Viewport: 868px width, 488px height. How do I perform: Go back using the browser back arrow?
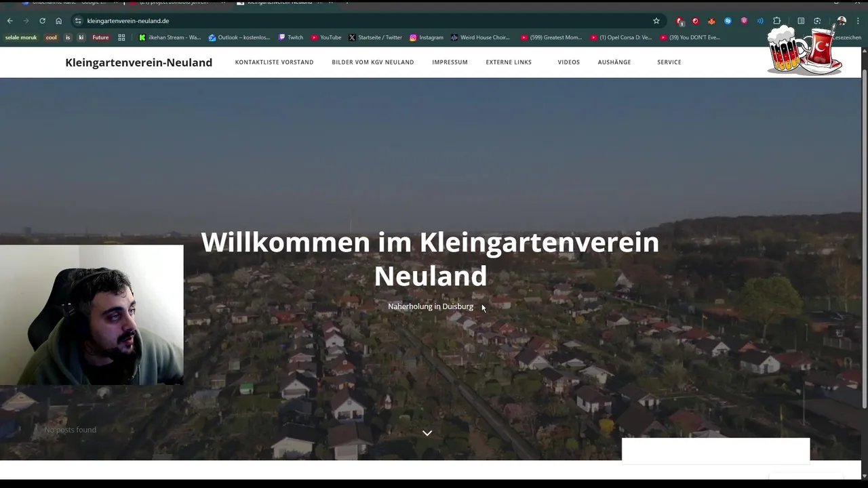9,21
